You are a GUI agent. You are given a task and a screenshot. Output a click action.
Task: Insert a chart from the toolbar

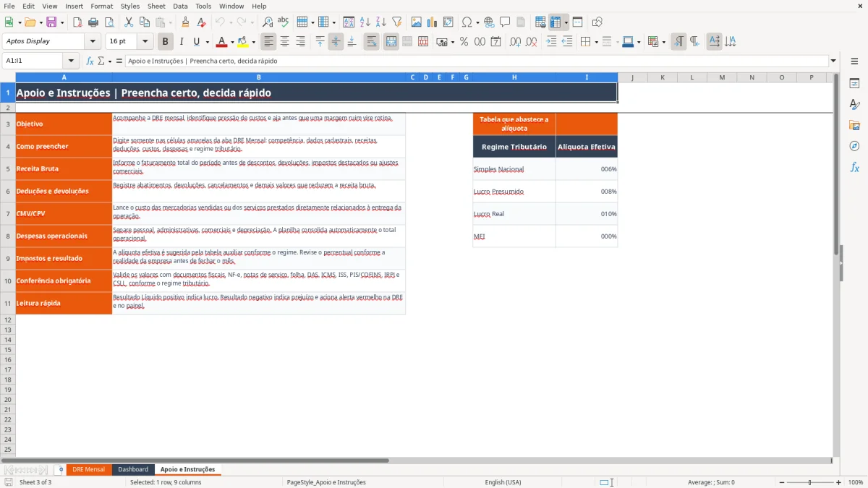tap(432, 22)
